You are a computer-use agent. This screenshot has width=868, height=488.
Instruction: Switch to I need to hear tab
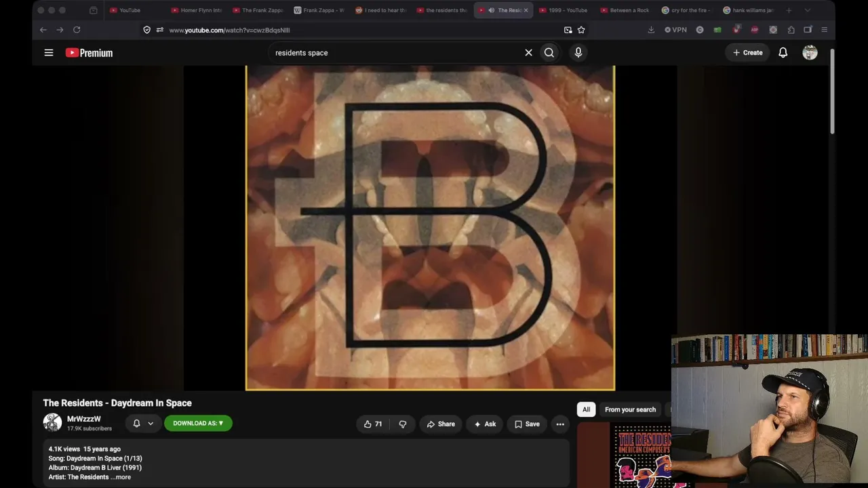pyautogui.click(x=380, y=10)
